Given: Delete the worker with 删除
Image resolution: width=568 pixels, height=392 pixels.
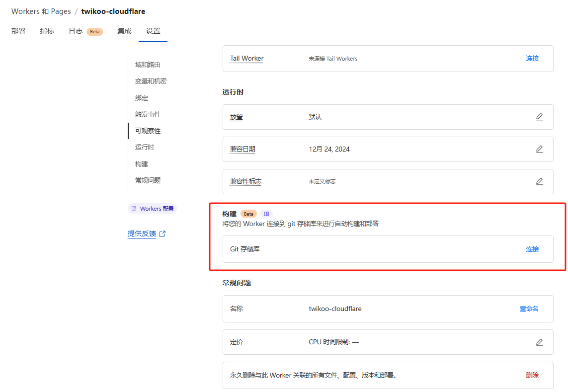Looking at the screenshot, I should click(x=532, y=375).
